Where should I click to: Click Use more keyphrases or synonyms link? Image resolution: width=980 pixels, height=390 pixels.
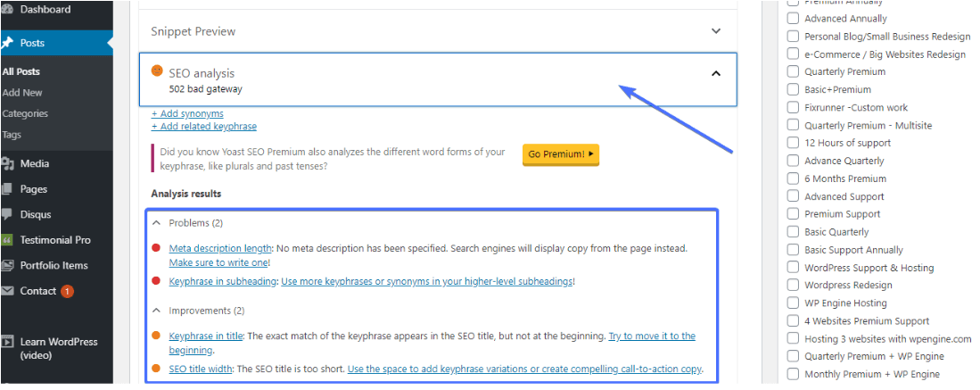point(427,282)
